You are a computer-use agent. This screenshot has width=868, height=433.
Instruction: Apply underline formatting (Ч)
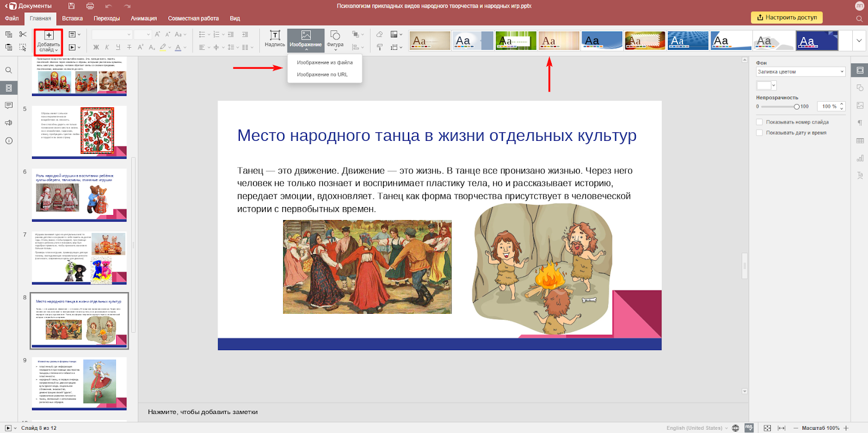pyautogui.click(x=118, y=47)
